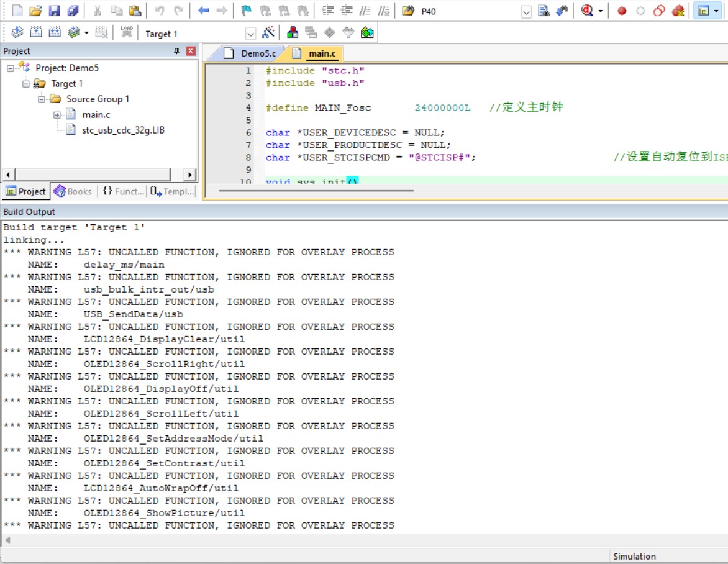Screen dimensions: 728x564
Task: Click the Copy icon
Action: click(117, 11)
